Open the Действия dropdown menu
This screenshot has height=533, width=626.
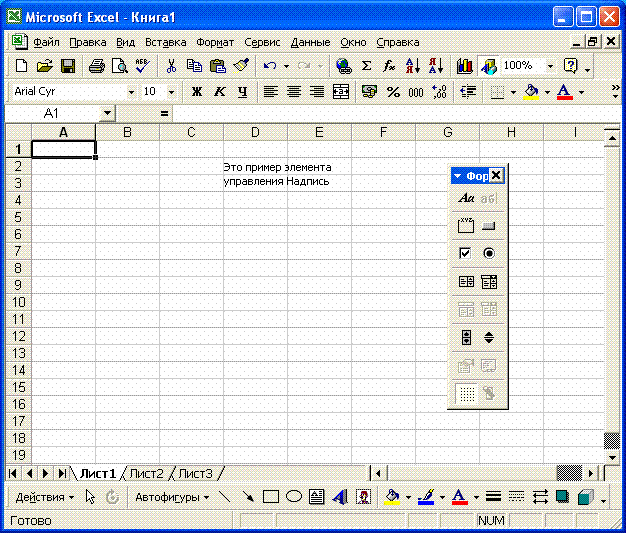45,497
